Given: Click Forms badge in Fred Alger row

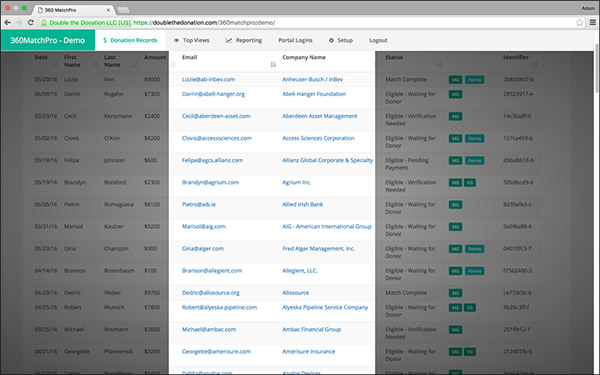Looking at the screenshot, I should (474, 249).
